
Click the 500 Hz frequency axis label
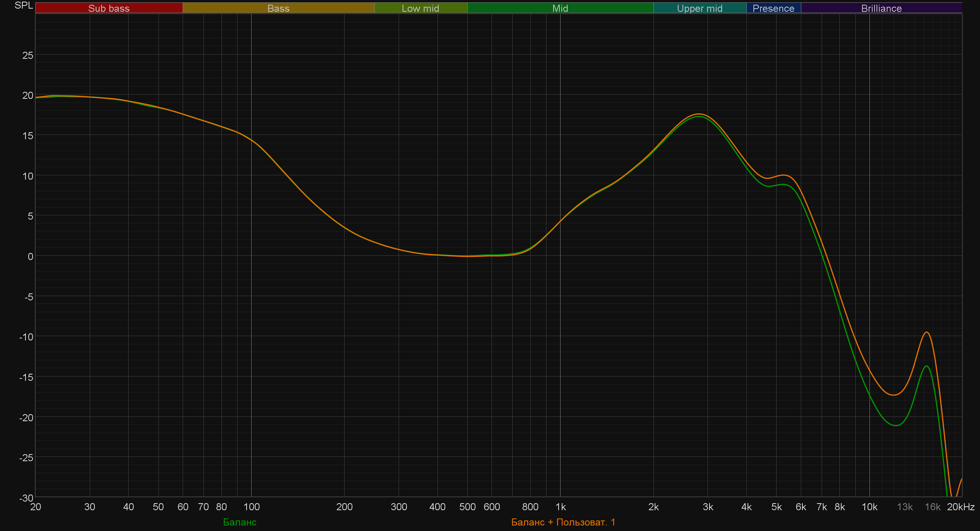coord(467,507)
